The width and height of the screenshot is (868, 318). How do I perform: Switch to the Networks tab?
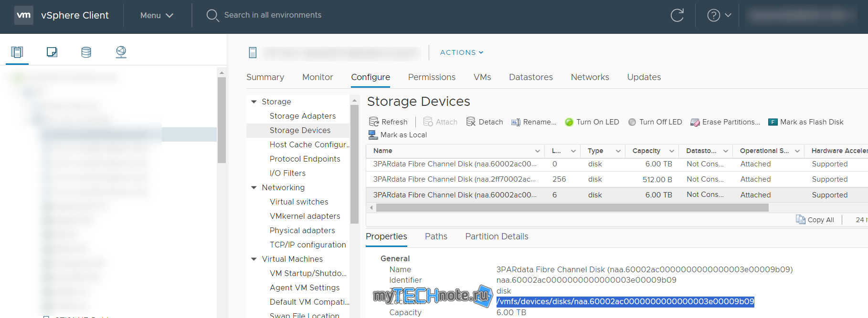coord(590,77)
